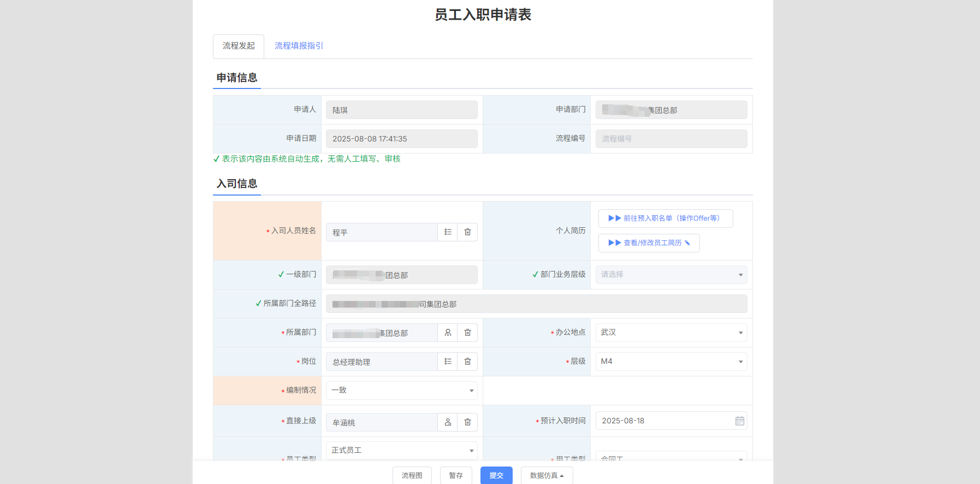
Task: Expand the 部门业务层级 dropdown
Action: pos(672,275)
